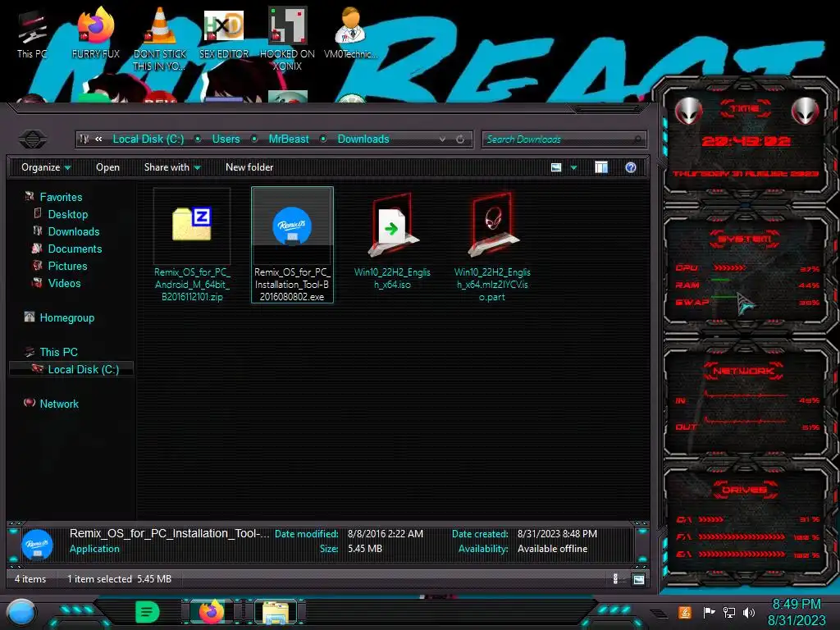Expand the Share with dropdown
840x630 pixels.
click(172, 167)
